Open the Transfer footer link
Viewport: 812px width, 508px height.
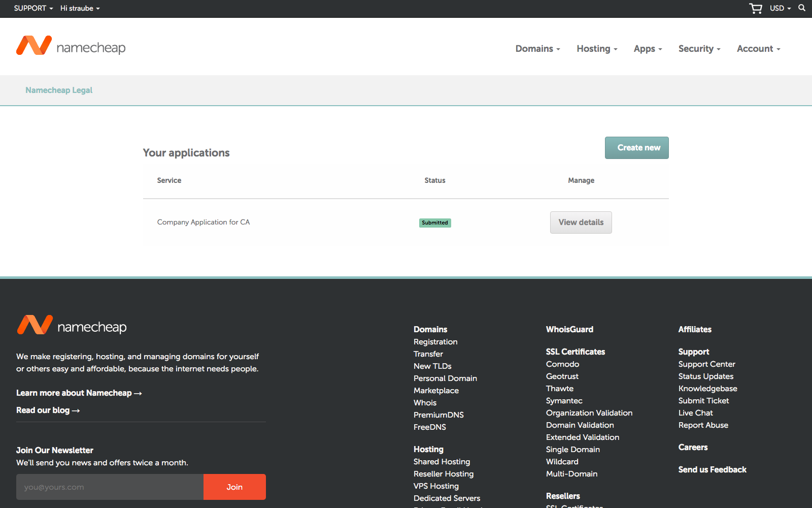click(x=428, y=354)
